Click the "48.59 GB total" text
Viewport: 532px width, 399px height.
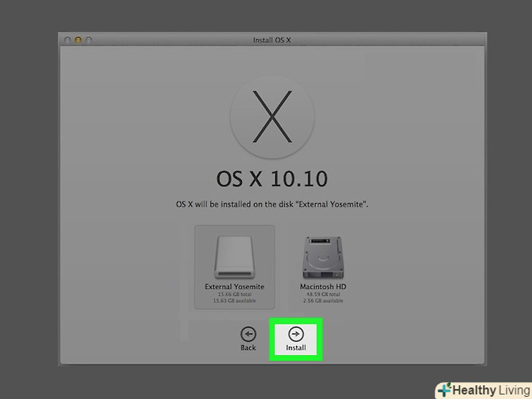coord(323,294)
